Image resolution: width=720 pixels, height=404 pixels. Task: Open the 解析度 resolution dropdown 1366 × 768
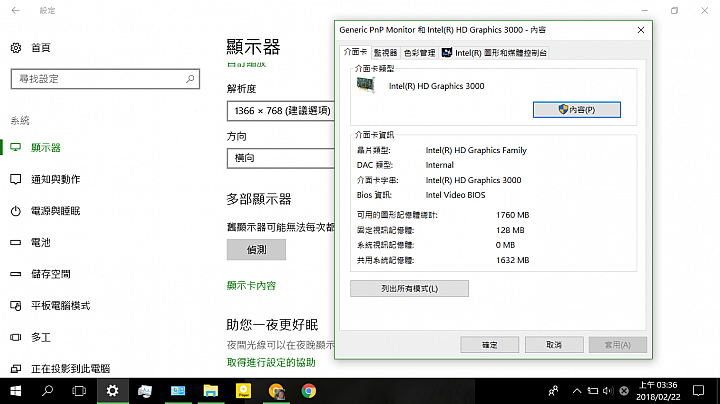281,111
